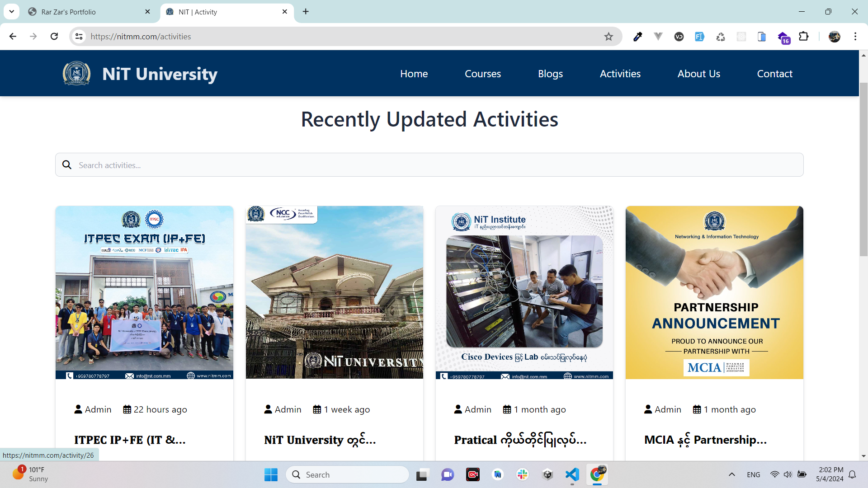Screen dimensions: 868x488
Task: Click '22 hours ago' date text
Action: coord(160,409)
